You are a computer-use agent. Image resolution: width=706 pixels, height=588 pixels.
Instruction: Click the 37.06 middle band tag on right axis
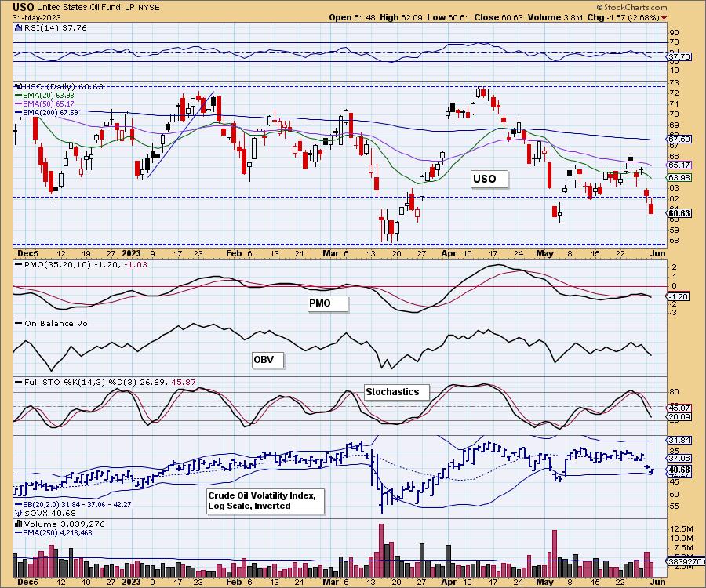click(679, 458)
